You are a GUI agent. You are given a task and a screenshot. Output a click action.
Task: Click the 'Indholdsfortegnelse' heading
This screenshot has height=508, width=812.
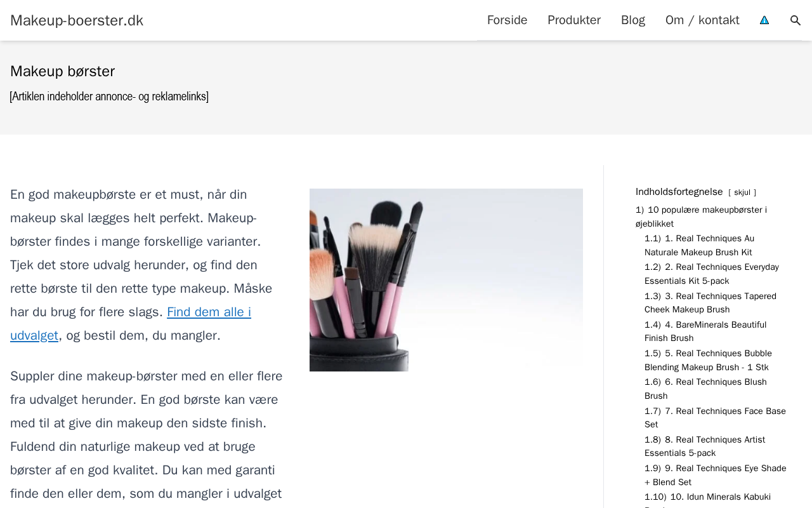click(679, 192)
